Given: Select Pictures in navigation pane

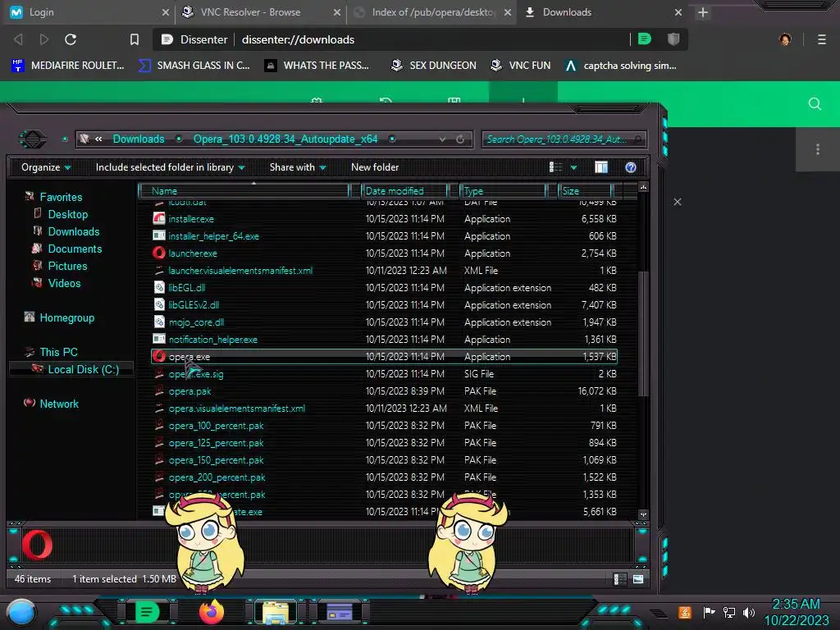Looking at the screenshot, I should pyautogui.click(x=67, y=266).
